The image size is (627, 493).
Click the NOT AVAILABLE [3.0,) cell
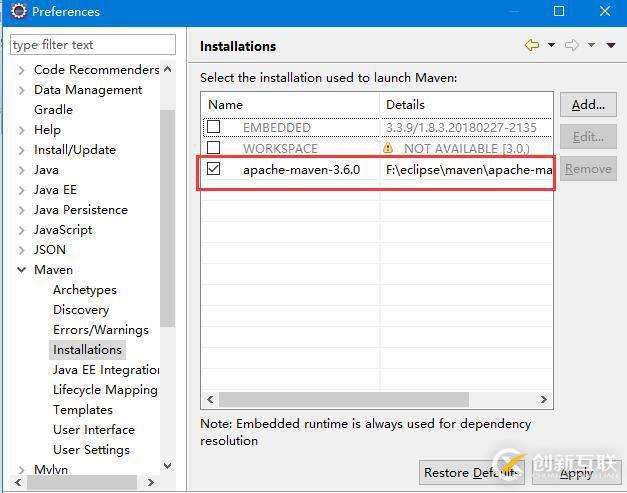pos(467,149)
